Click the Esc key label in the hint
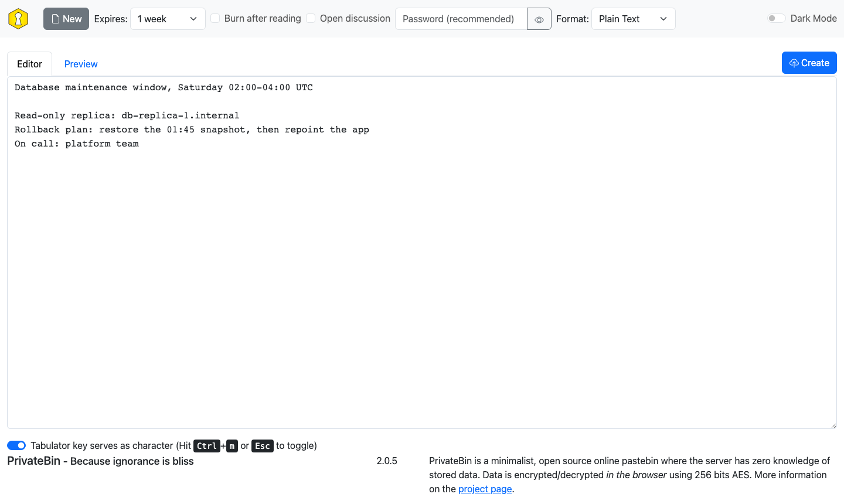This screenshot has height=504, width=844. pos(263,446)
